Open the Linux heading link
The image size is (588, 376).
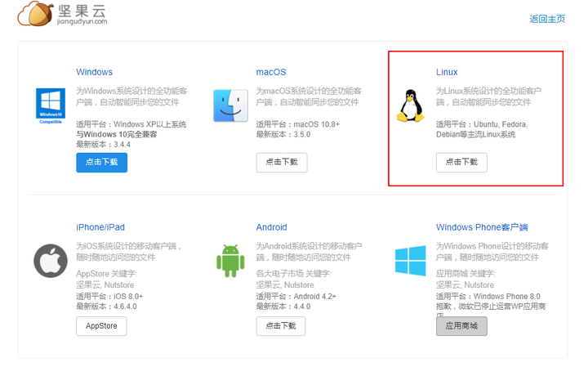(447, 72)
